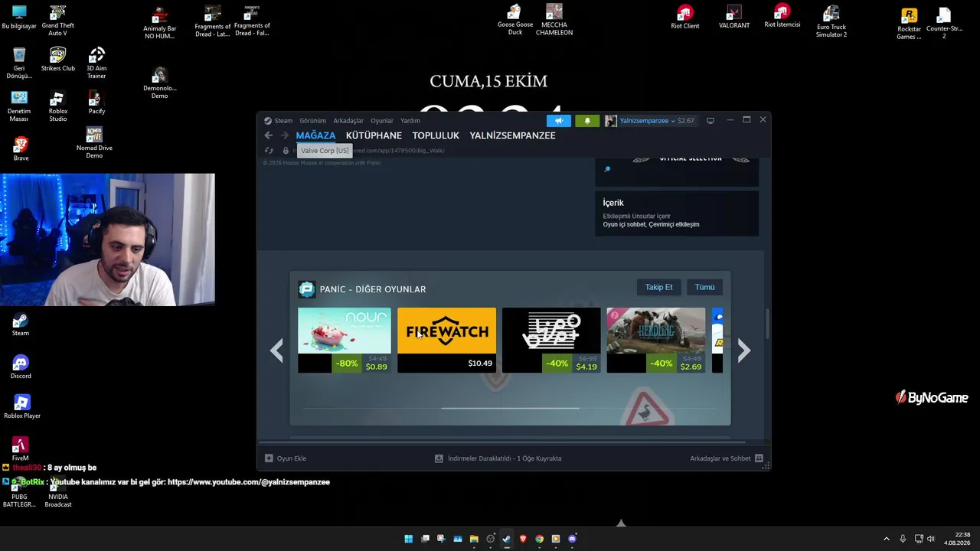Image resolution: width=980 pixels, height=551 pixels.
Task: Select the Rockstar Games desktop icon
Action: (x=909, y=23)
